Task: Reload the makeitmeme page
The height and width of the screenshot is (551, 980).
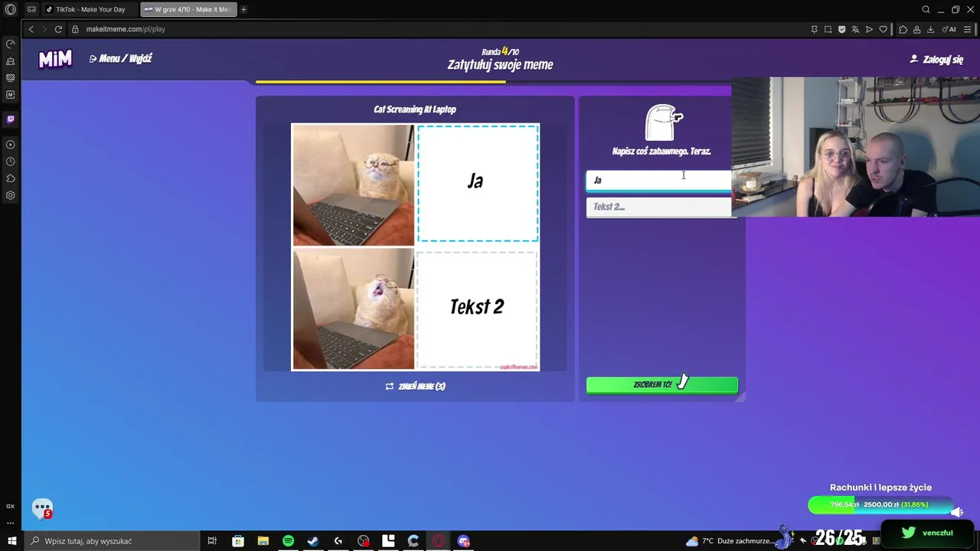Action: coord(58,29)
